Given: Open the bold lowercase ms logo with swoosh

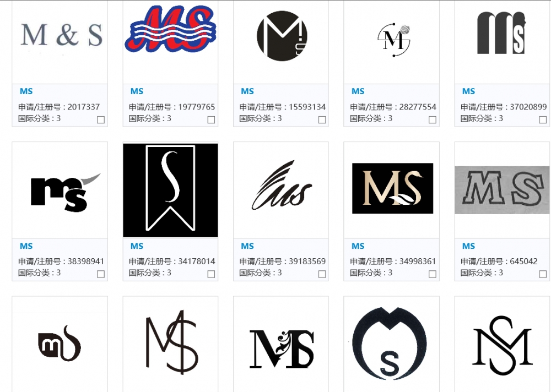Looking at the screenshot, I should (66, 193).
